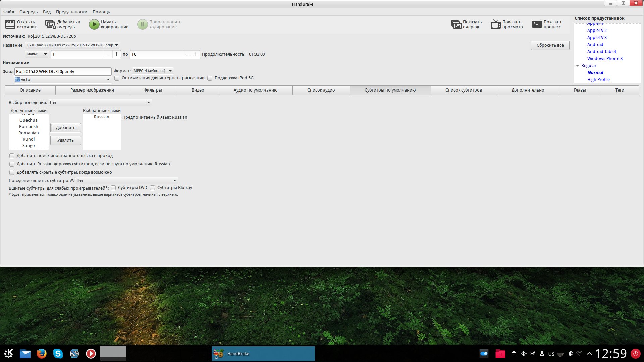
Task: Check the DVD subtitles burn-in checkbox
Action: point(113,188)
